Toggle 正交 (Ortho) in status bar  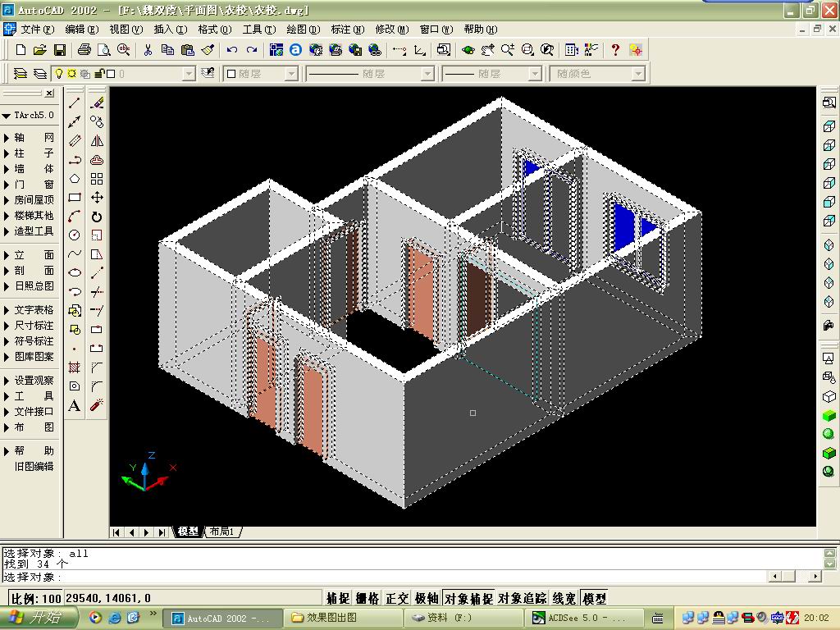point(397,598)
